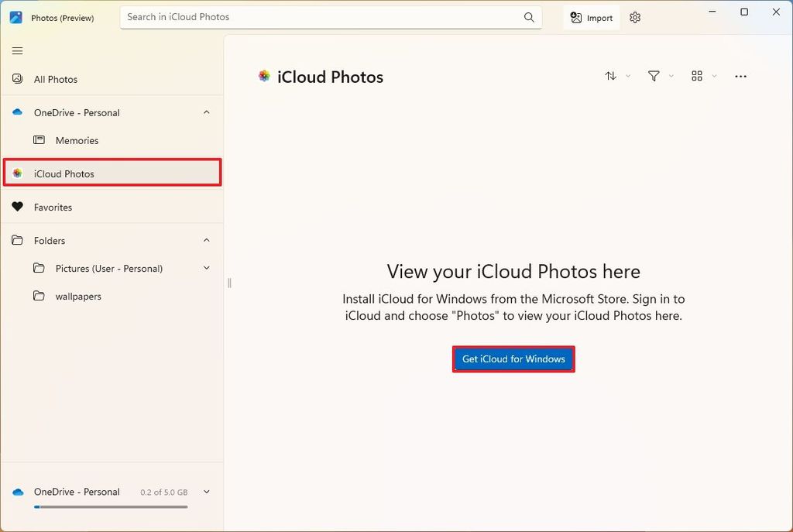The height and width of the screenshot is (532, 793).
Task: Expand the OneDrive storage details at bottom
Action: pyautogui.click(x=206, y=491)
